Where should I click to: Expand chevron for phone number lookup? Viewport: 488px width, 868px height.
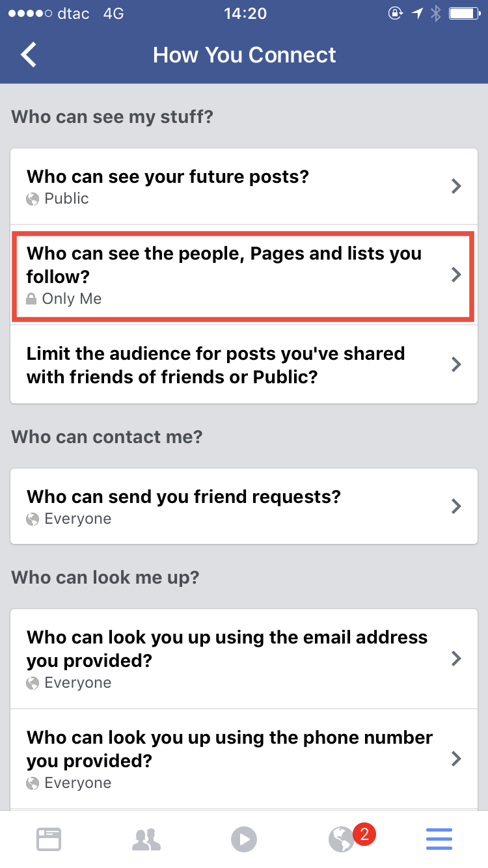point(457,759)
